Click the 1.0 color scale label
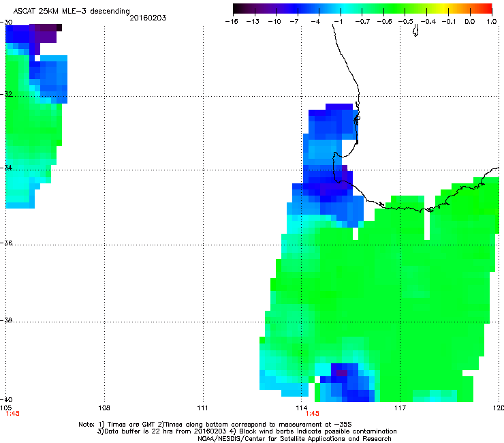Screen dimensions: 504x443 pyautogui.click(x=492, y=22)
